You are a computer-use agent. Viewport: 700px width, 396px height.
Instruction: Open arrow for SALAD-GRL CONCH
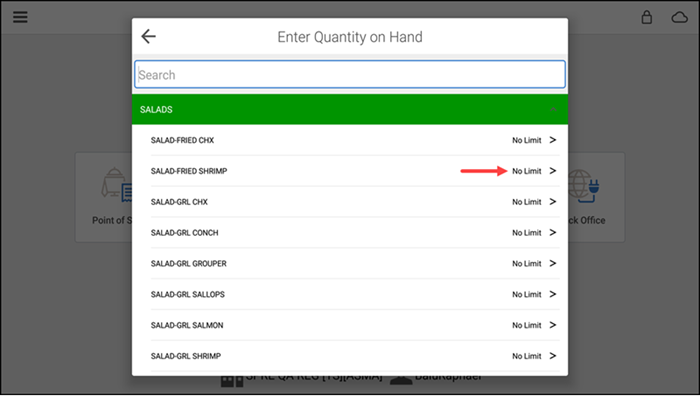553,232
